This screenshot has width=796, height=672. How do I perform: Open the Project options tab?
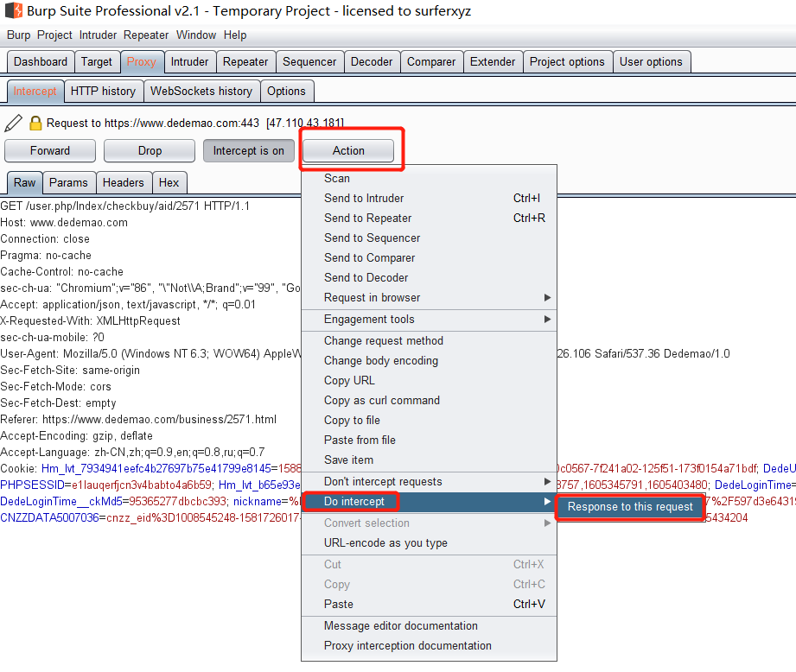pos(568,62)
